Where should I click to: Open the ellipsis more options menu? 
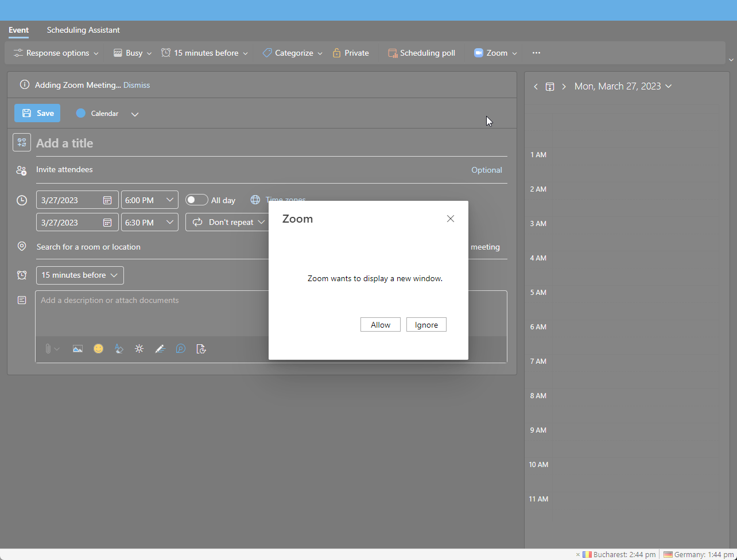536,53
